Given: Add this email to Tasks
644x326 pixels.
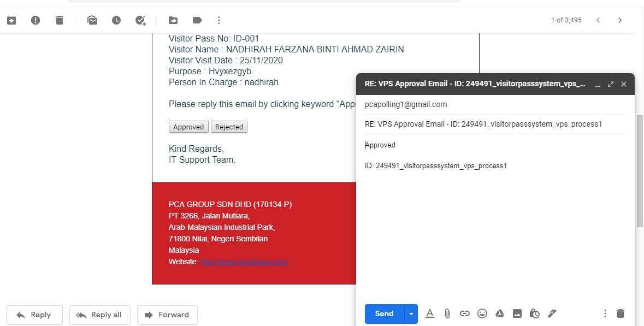Looking at the screenshot, I should (140, 20).
